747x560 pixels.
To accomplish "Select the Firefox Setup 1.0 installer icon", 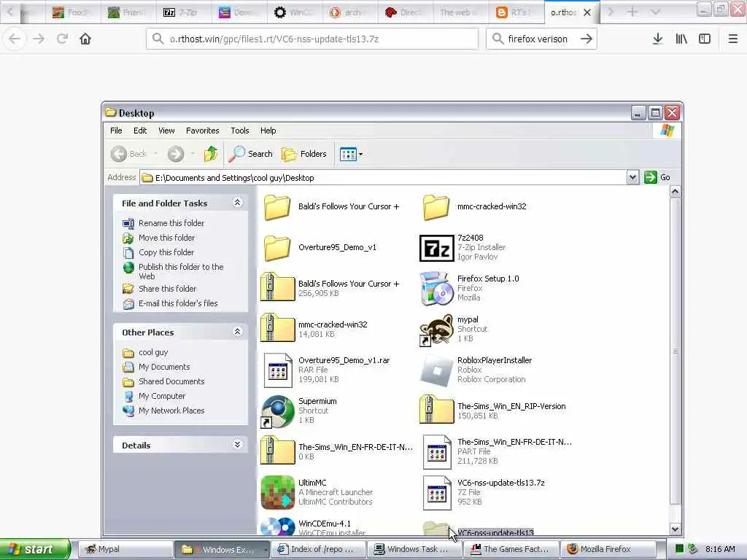I will click(x=436, y=289).
